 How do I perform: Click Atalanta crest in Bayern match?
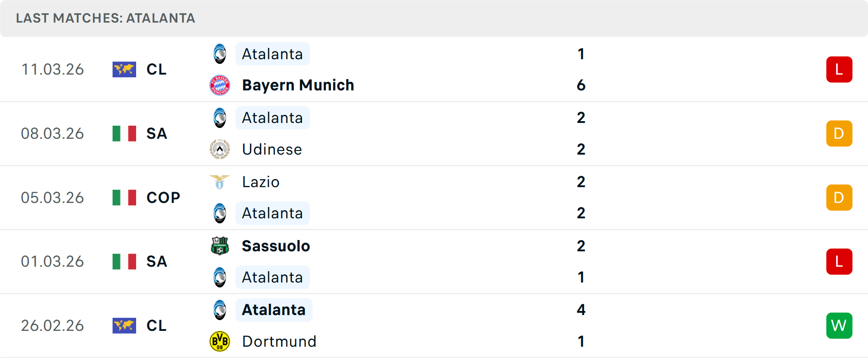[x=220, y=54]
